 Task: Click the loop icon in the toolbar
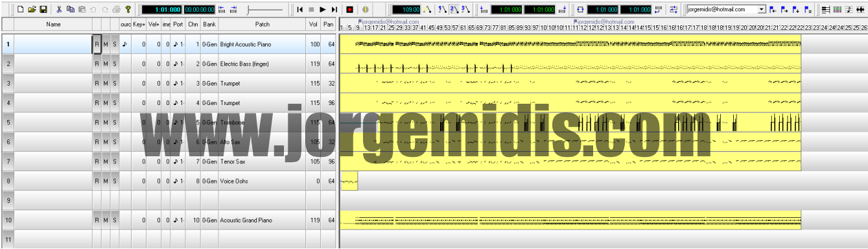580,10
